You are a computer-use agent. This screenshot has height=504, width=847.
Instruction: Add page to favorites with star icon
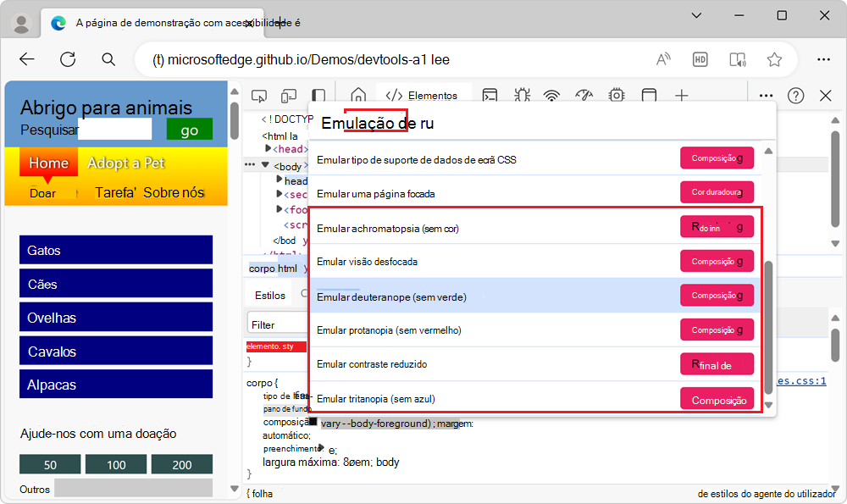775,59
